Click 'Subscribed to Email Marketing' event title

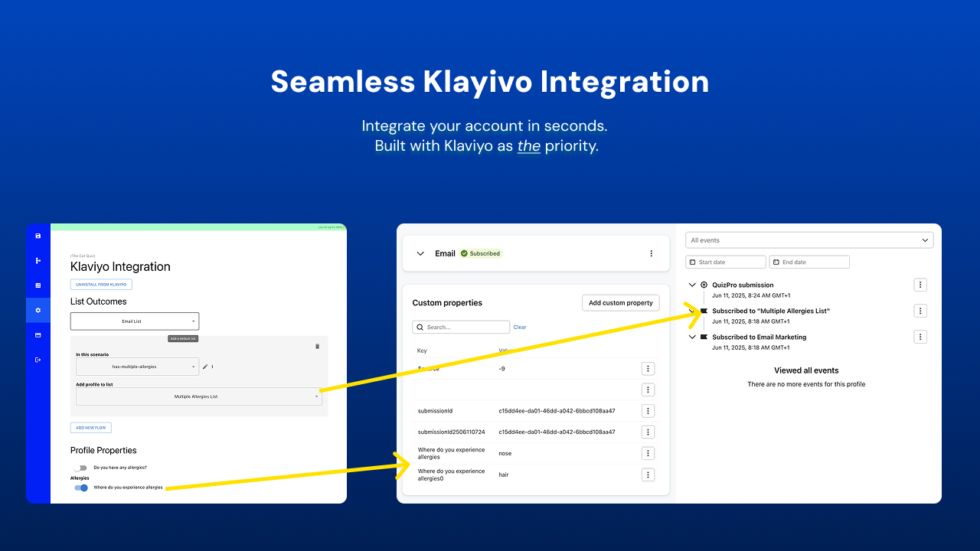click(x=759, y=337)
